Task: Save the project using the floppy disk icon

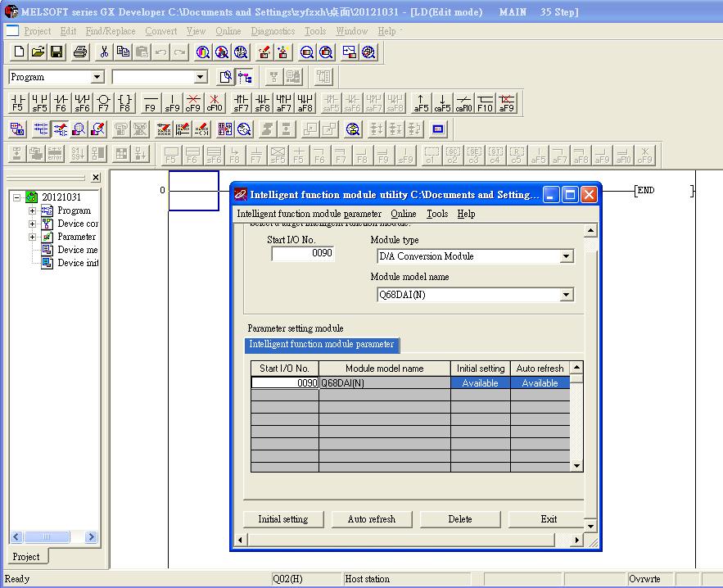Action: (x=56, y=52)
